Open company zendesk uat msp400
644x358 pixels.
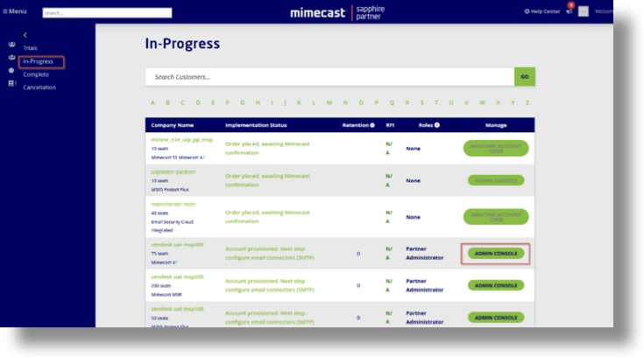pyautogui.click(x=177, y=244)
